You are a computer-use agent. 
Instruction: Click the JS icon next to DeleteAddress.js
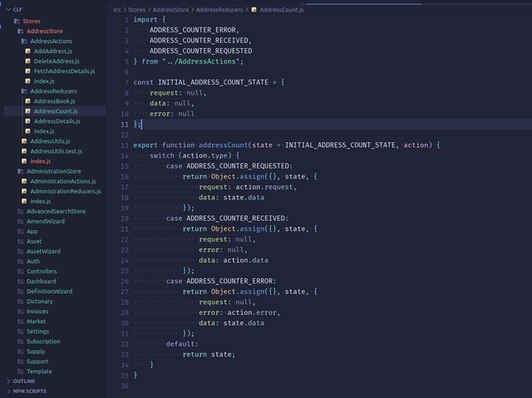click(x=28, y=61)
